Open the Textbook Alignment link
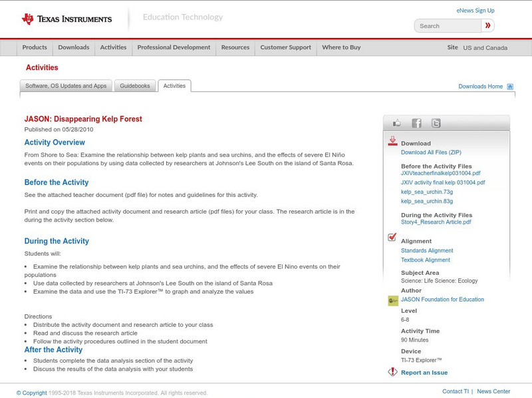 (x=426, y=260)
